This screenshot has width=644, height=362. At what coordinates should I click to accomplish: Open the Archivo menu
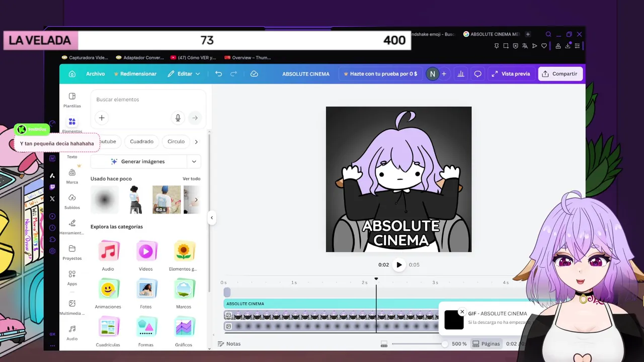pyautogui.click(x=95, y=74)
